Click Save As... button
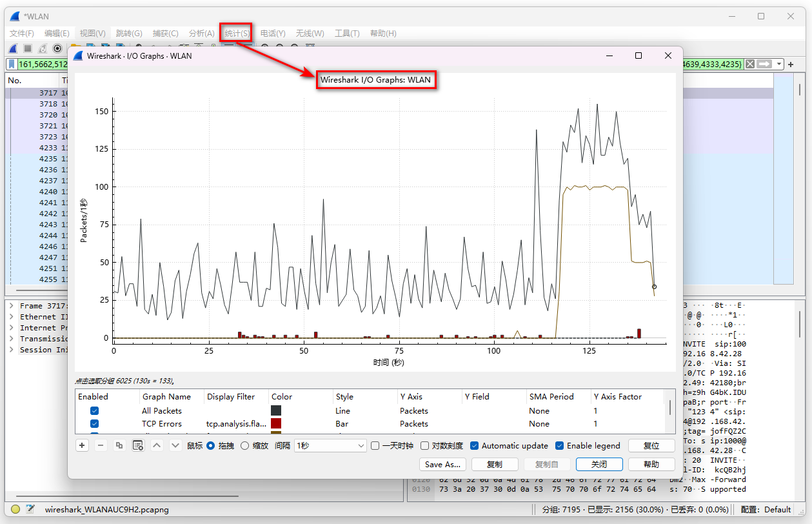 (x=442, y=464)
